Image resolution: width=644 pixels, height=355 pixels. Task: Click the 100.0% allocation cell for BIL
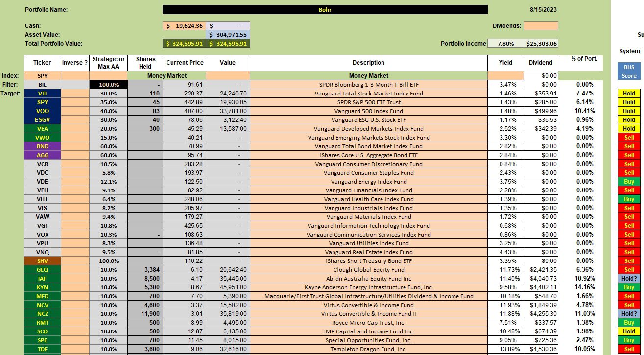[109, 85]
